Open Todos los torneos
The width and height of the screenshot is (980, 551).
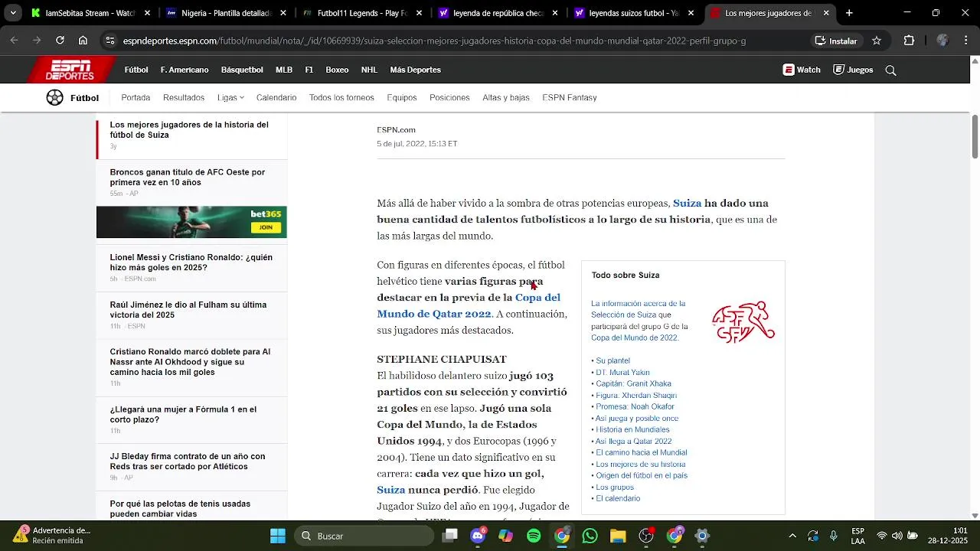341,97
